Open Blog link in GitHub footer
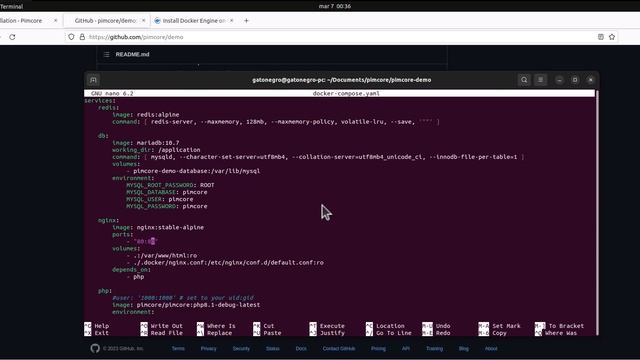Viewport: 640px width, 360px height. [x=464, y=349]
